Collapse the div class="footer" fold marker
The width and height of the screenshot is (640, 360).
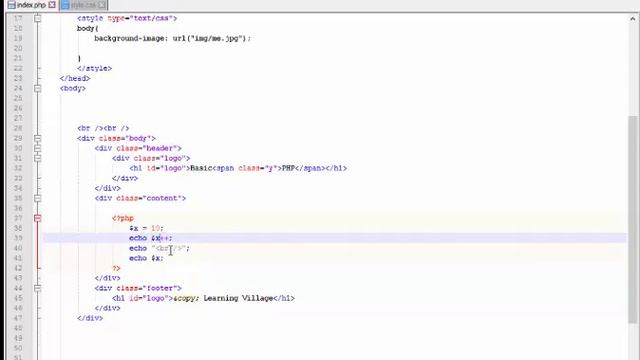coord(38,288)
